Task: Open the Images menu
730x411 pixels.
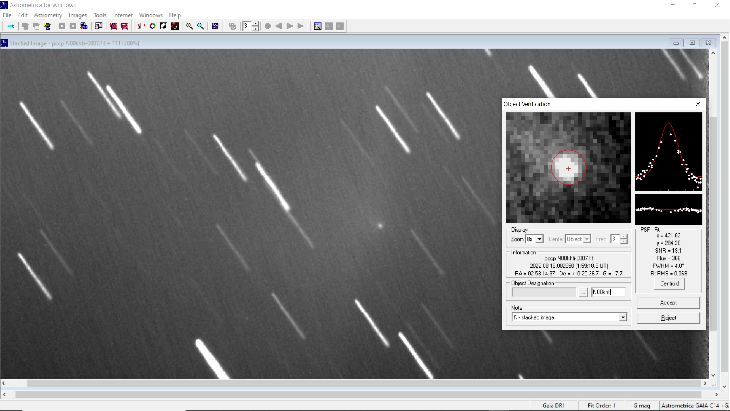Action: [x=77, y=16]
